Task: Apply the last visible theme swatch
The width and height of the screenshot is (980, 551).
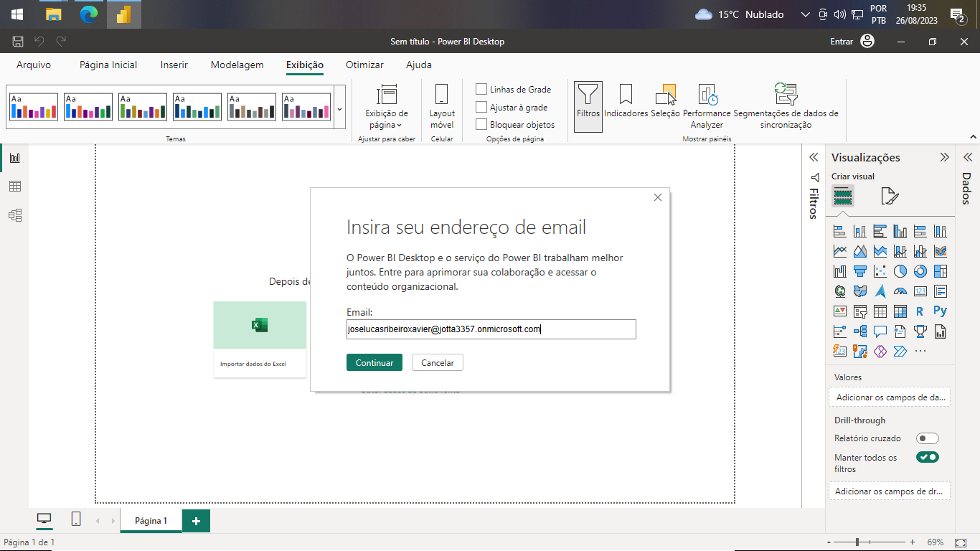Action: 306,107
